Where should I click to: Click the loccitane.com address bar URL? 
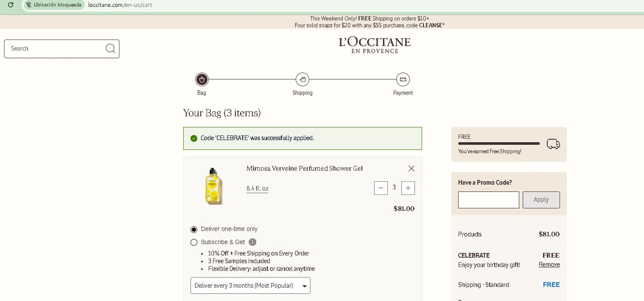tap(120, 5)
